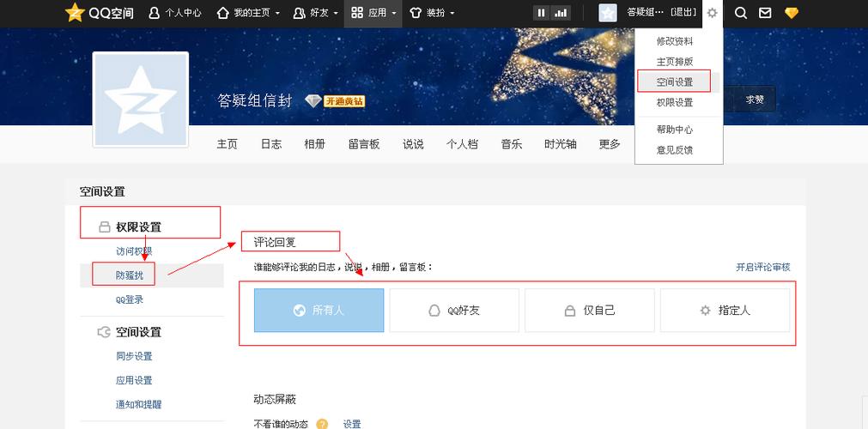Select 防骚扰 in the sidebar
The image size is (868, 429).
[130, 275]
